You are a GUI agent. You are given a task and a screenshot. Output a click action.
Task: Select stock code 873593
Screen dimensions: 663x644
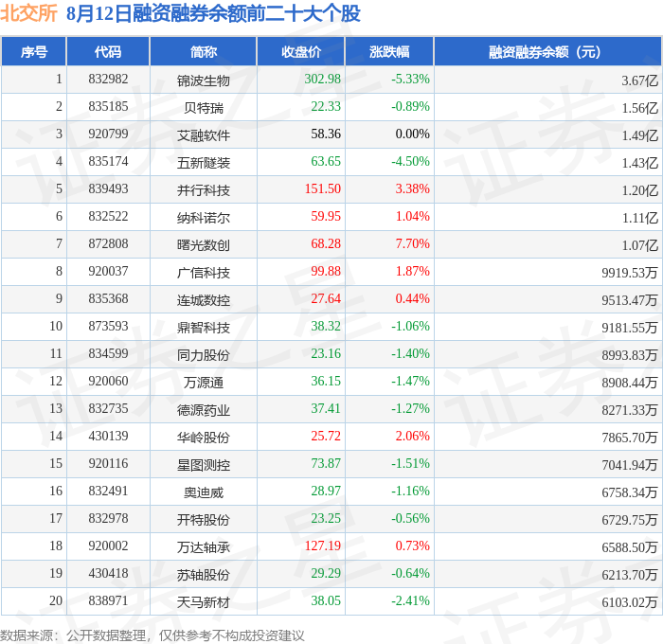click(108, 327)
